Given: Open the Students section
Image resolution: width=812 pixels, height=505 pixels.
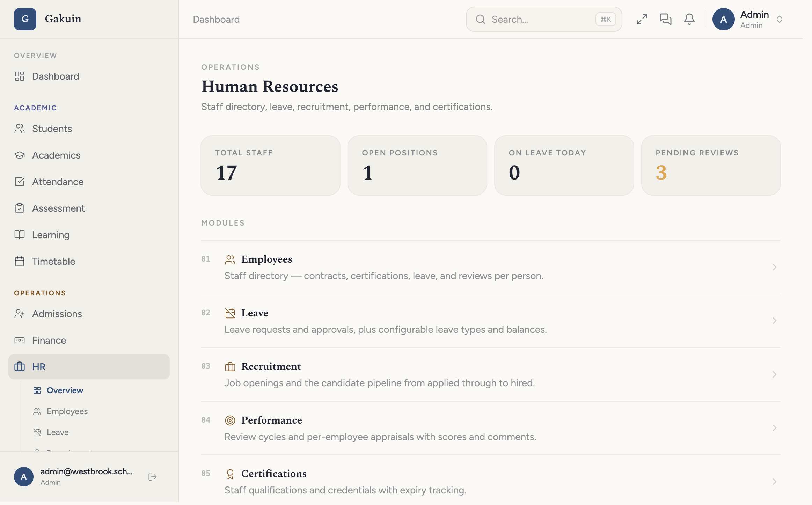Looking at the screenshot, I should (x=89, y=129).
